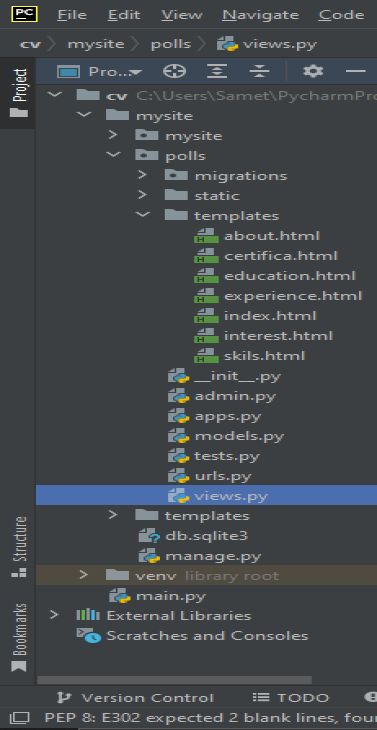The width and height of the screenshot is (377, 730).
Task: Click the Collapse All icon
Action: click(x=259, y=71)
